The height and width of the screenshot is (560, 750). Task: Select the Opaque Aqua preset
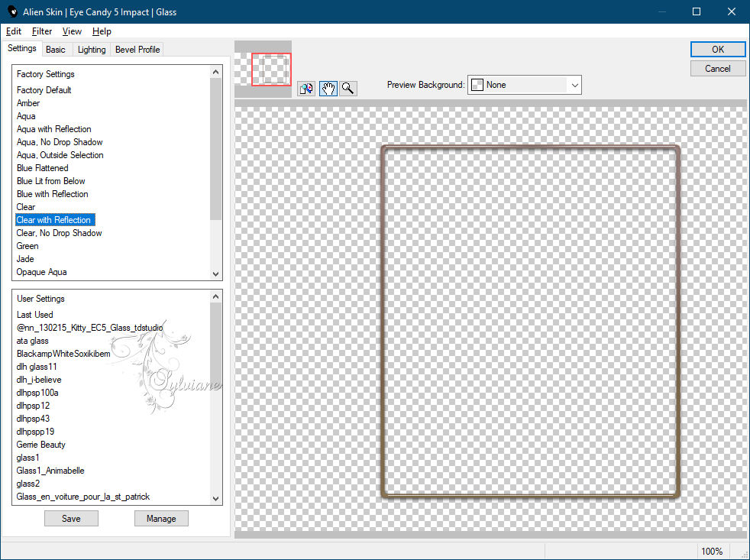(41, 272)
